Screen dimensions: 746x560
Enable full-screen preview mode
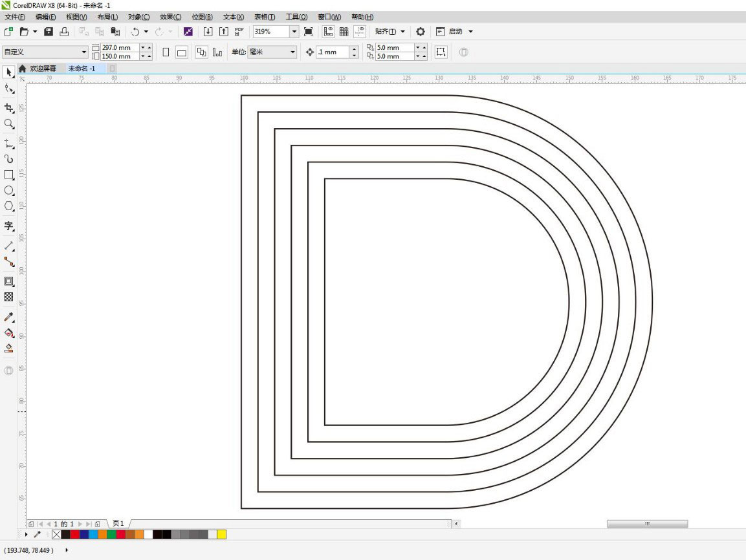pos(309,31)
